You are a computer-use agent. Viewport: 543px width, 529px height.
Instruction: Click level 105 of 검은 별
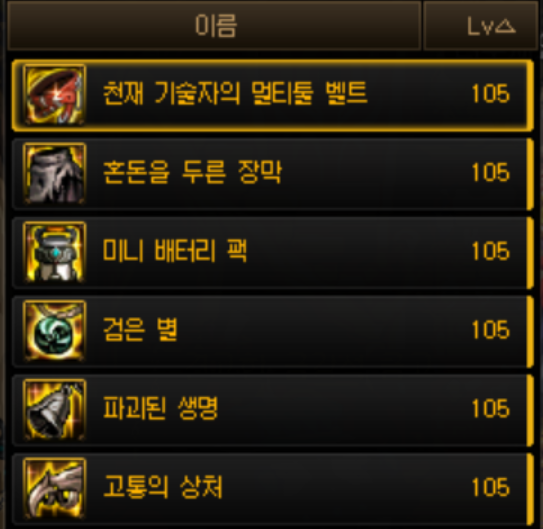(x=491, y=330)
